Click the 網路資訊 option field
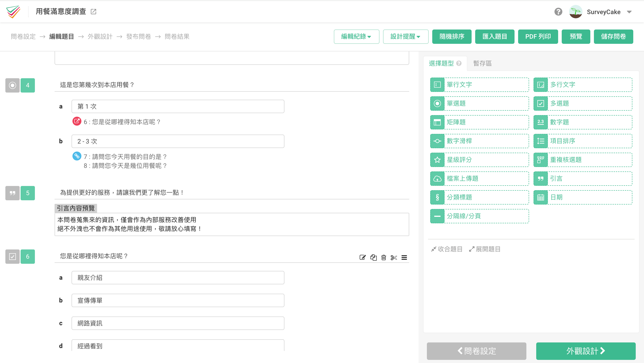Image resolution: width=644 pixels, height=363 pixels. click(178, 323)
